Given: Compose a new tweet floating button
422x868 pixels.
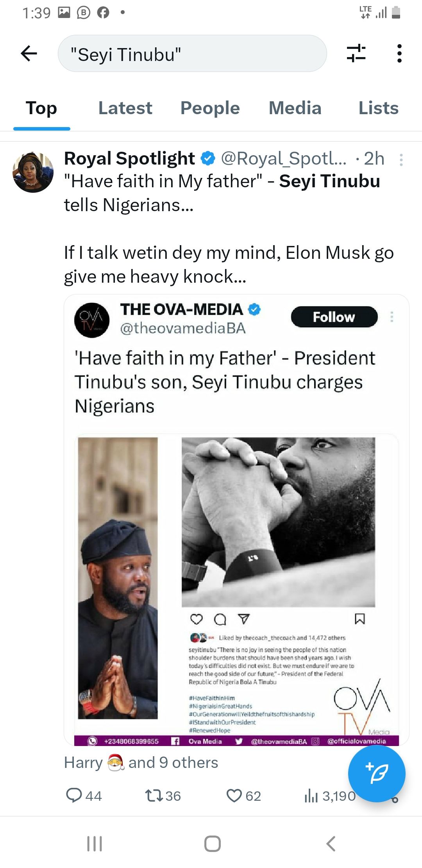Looking at the screenshot, I should tap(376, 773).
